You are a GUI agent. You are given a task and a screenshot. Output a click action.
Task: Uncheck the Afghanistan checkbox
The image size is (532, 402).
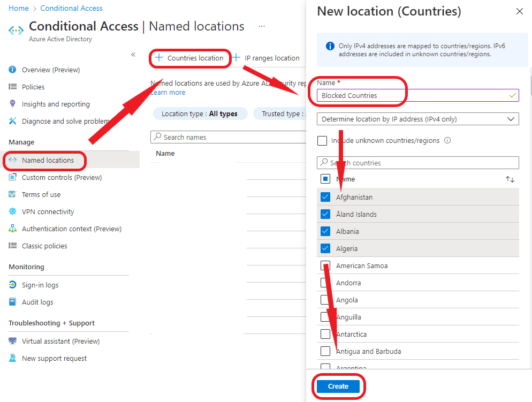tap(325, 197)
